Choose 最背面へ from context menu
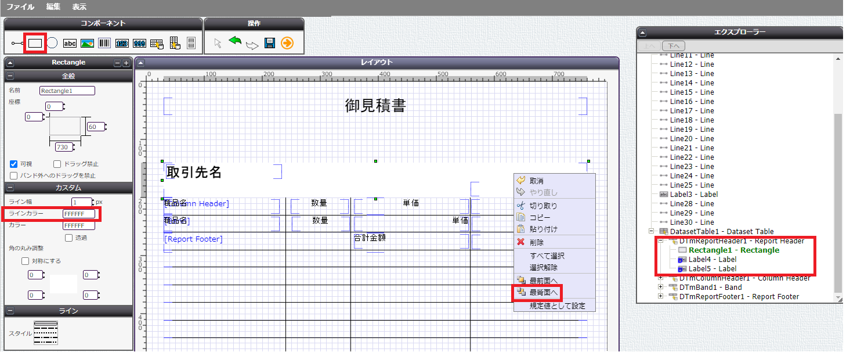 544,293
